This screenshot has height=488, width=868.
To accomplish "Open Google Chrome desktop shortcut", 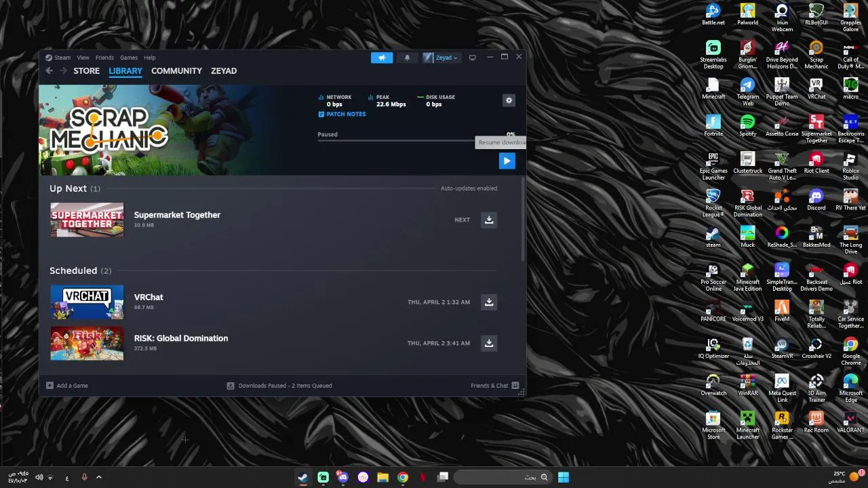I will pos(850,351).
